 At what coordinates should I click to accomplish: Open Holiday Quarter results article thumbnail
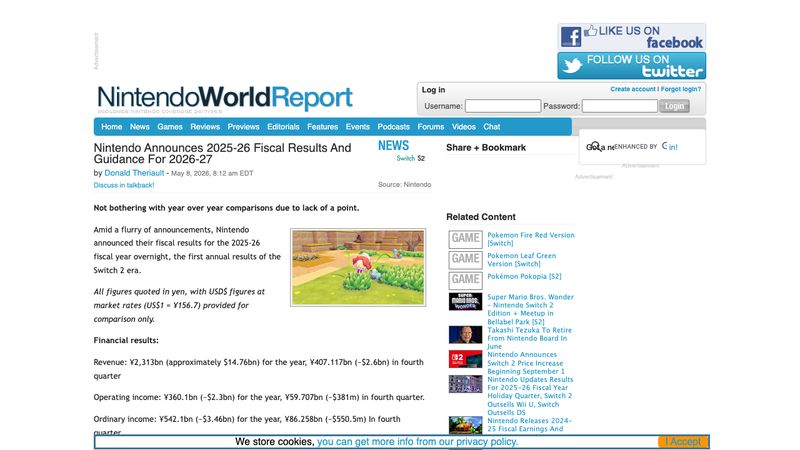465,384
